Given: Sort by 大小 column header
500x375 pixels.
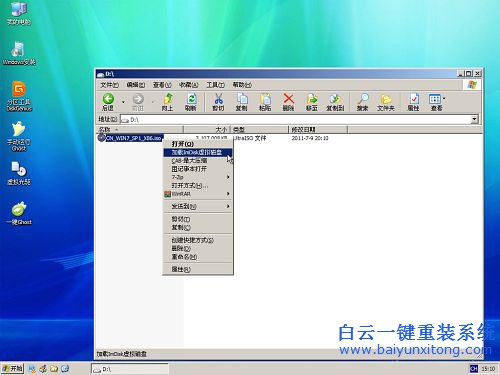Looking at the screenshot, I should click(x=207, y=129).
